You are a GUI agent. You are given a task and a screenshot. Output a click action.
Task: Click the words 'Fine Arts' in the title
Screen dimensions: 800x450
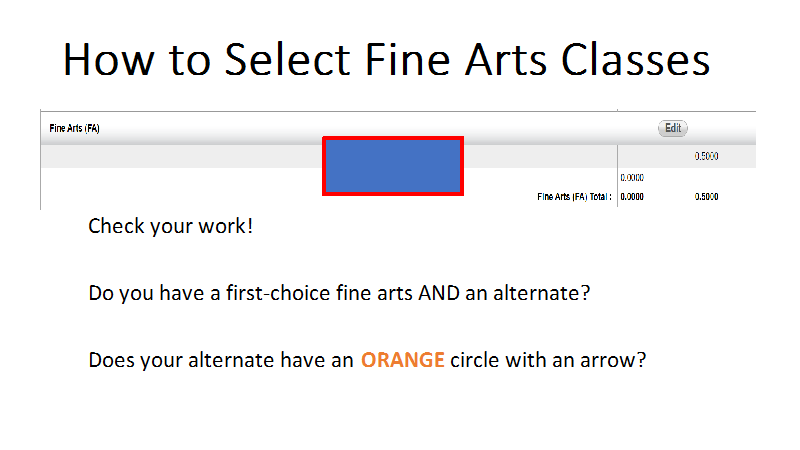click(456, 60)
